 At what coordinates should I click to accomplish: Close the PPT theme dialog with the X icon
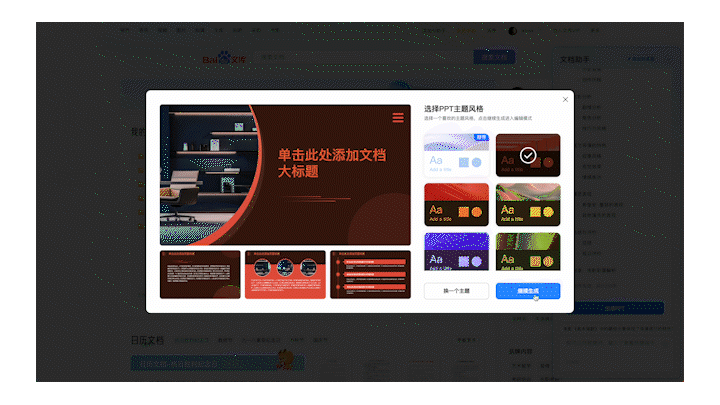565,99
